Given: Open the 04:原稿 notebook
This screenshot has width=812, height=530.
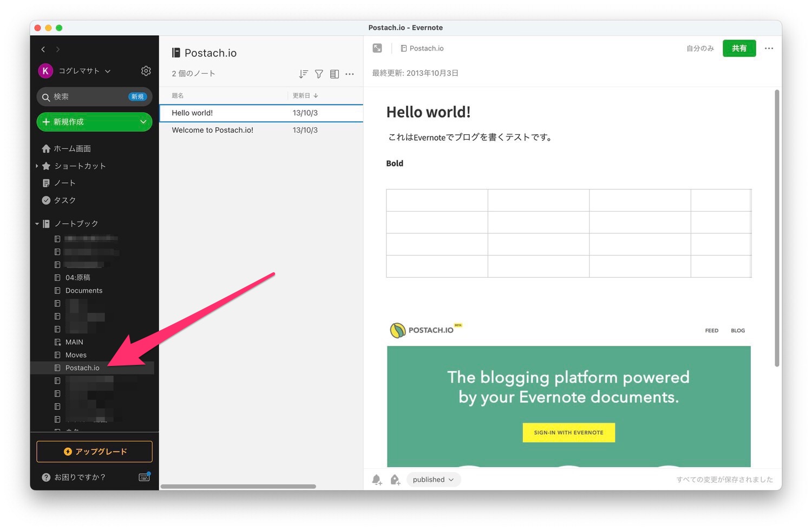Looking at the screenshot, I should coord(77,278).
